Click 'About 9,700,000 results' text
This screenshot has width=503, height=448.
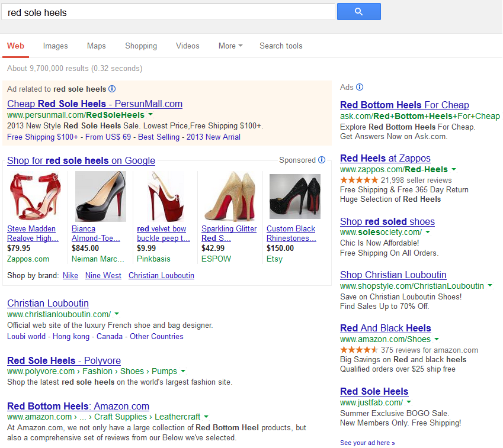(x=48, y=68)
